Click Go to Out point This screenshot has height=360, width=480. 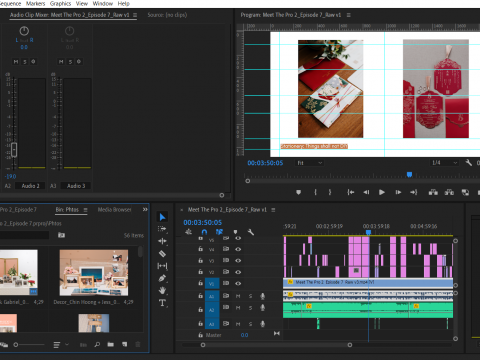(414, 192)
